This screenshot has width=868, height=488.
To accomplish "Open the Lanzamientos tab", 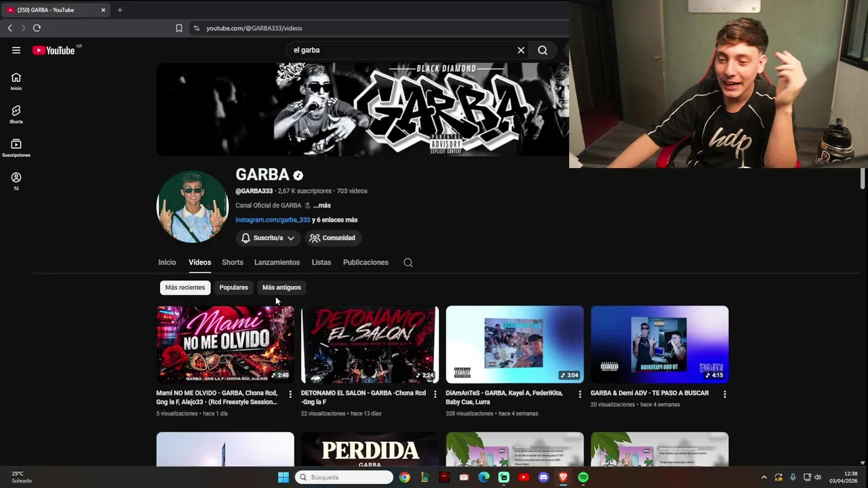I will tap(277, 262).
